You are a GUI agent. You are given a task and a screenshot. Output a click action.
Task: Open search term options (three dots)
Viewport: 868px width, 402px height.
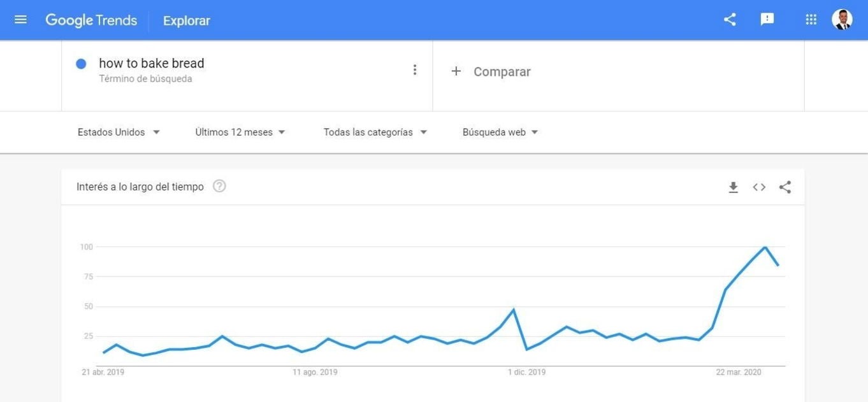(x=415, y=70)
